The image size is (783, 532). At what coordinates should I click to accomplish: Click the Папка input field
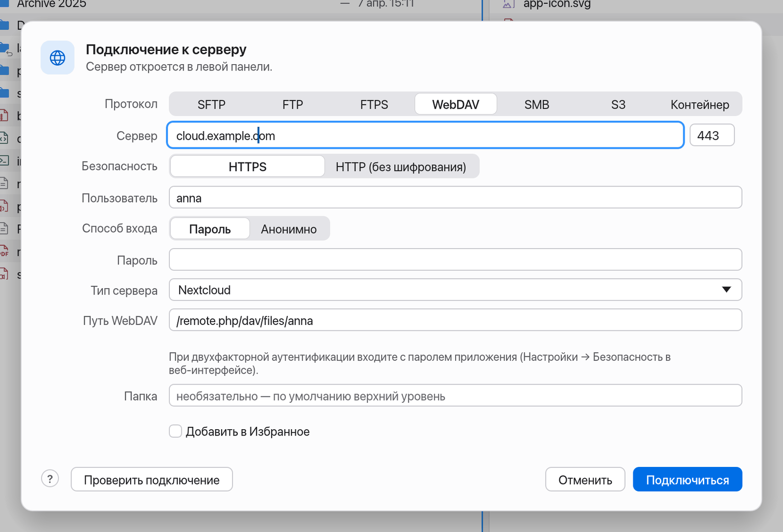click(x=455, y=395)
